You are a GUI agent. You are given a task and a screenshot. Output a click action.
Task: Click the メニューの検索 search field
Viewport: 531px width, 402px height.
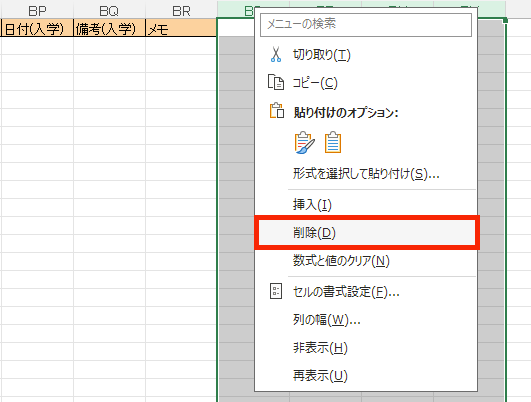tap(366, 24)
